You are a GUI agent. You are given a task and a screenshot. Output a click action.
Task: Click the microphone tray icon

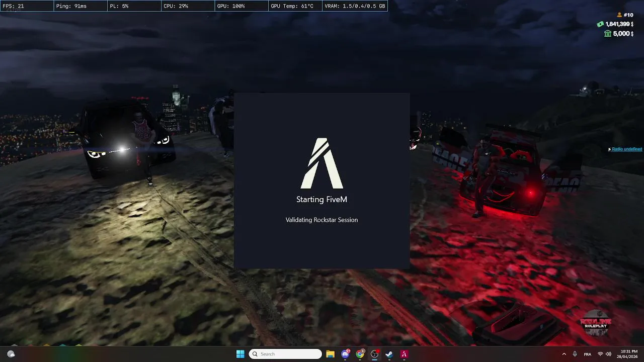click(575, 354)
